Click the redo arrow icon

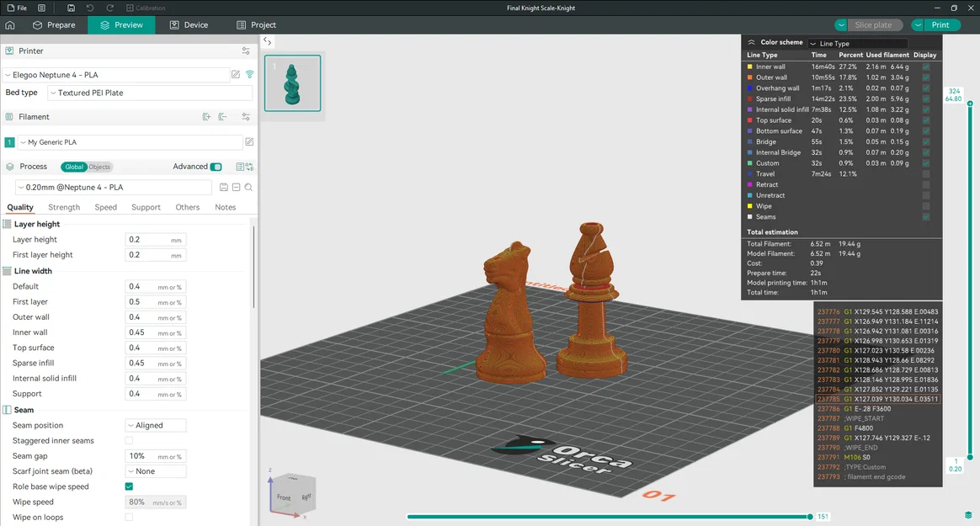(110, 8)
